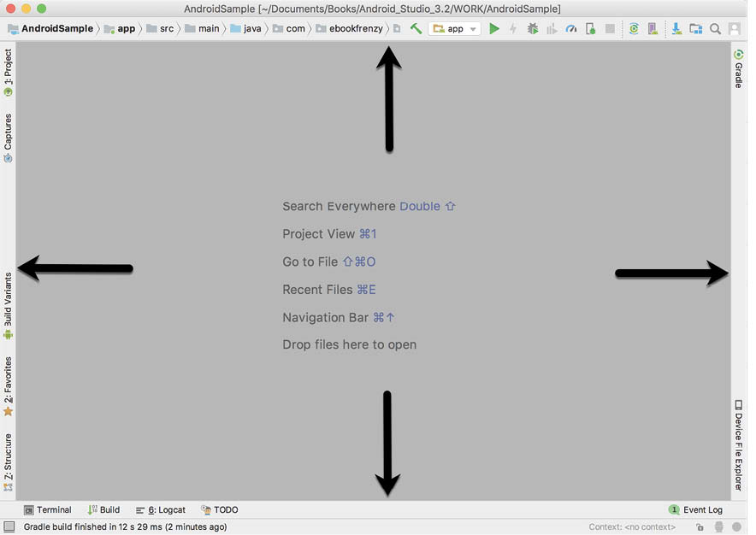Open Device File Explorer side tab
756x535 pixels.
click(739, 444)
